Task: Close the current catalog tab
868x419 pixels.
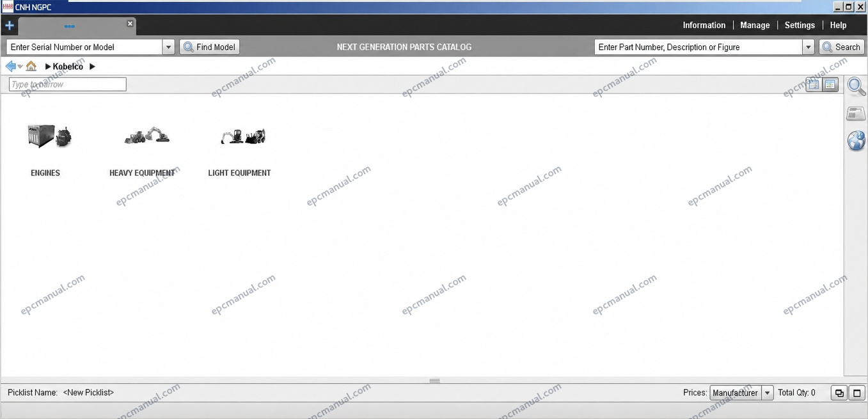Action: point(130,23)
